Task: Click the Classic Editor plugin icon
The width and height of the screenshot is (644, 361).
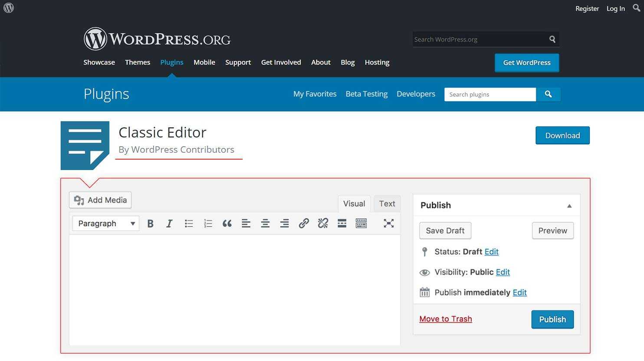Action: [x=85, y=145]
